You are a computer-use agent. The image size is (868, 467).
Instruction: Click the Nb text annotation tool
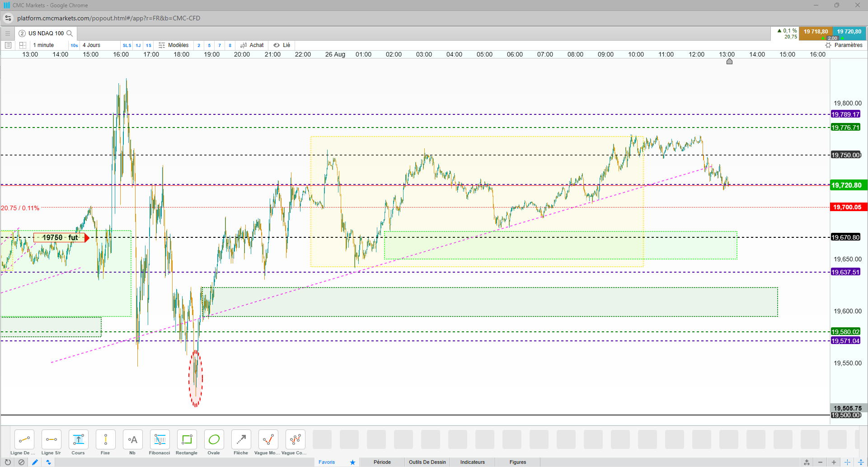(132, 442)
